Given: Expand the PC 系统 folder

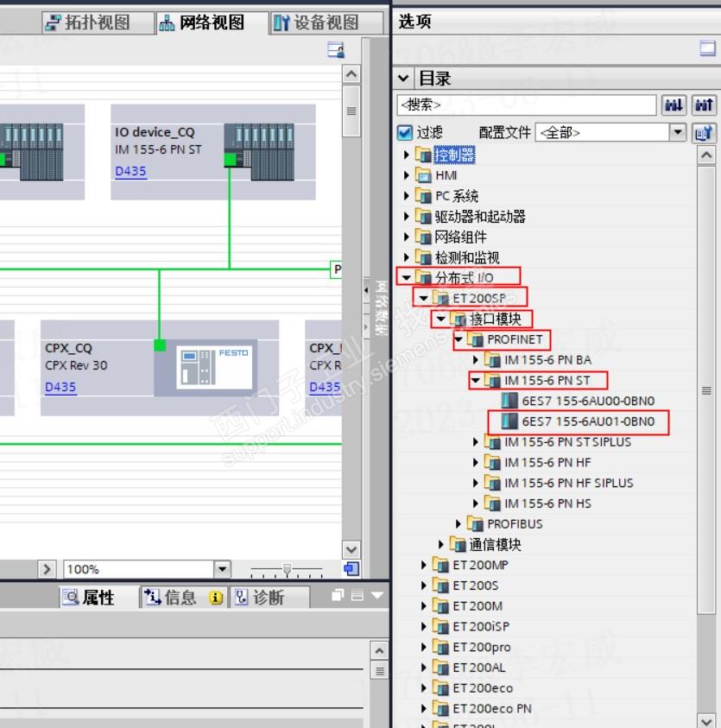Looking at the screenshot, I should [406, 195].
